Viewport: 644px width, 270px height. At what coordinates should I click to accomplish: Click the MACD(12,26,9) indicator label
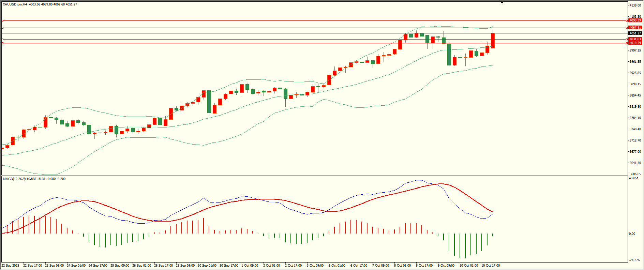(14, 179)
